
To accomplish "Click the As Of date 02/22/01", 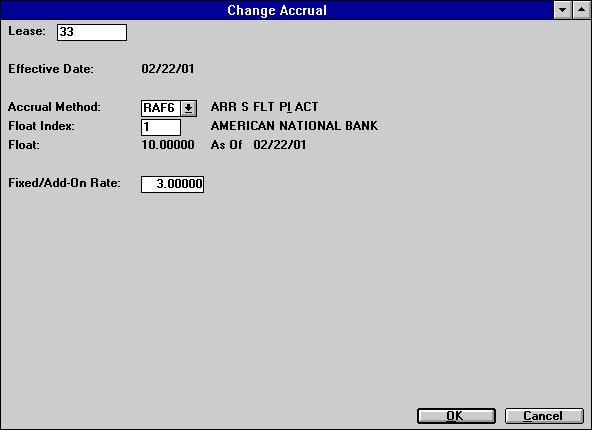I will 280,145.
